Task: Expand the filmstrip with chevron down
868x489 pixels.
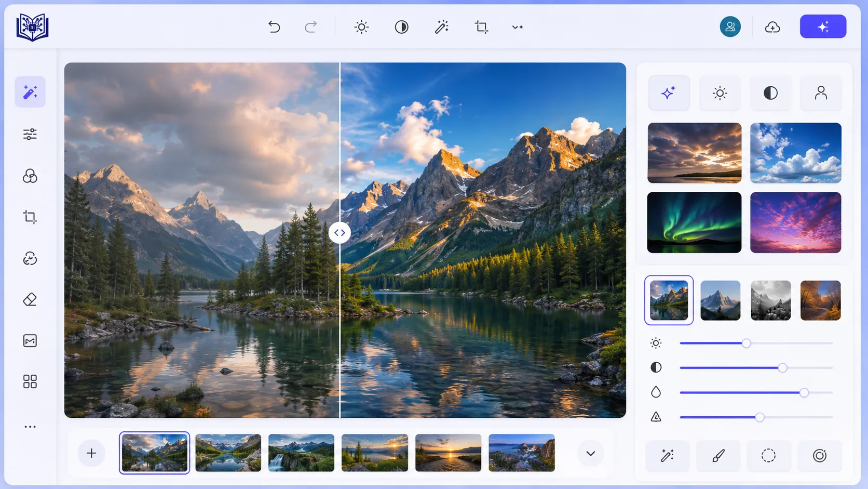Action: click(x=590, y=453)
